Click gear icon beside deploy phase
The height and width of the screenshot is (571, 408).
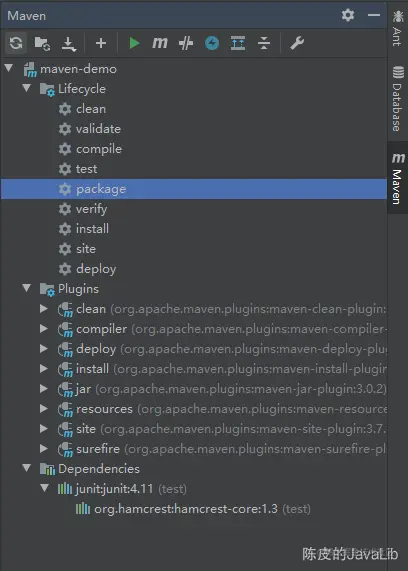65,269
